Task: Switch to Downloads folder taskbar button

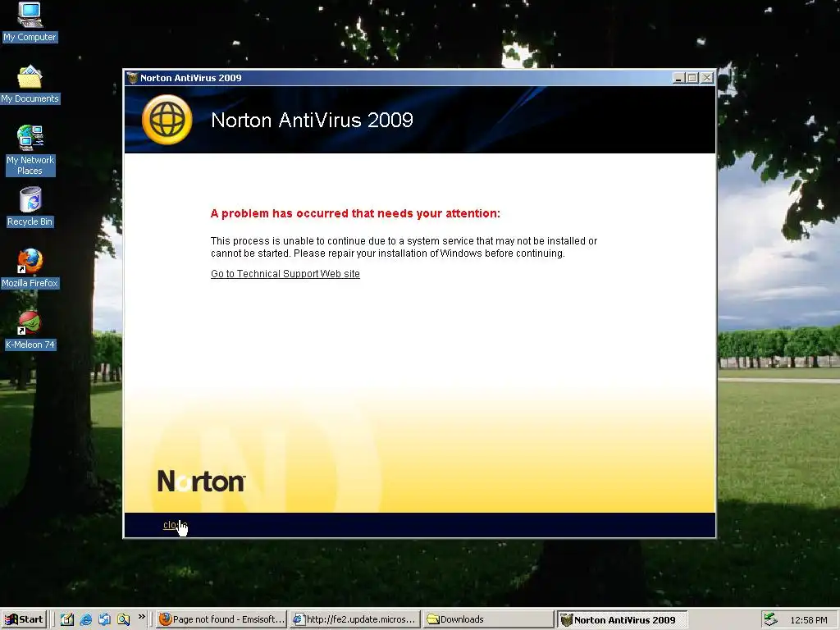Action: click(x=487, y=619)
